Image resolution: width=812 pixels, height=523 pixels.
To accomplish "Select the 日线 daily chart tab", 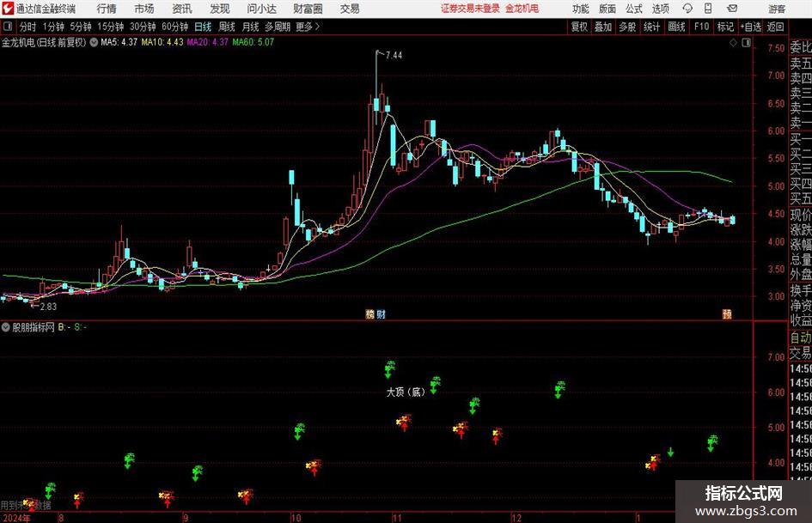I will coord(203,27).
